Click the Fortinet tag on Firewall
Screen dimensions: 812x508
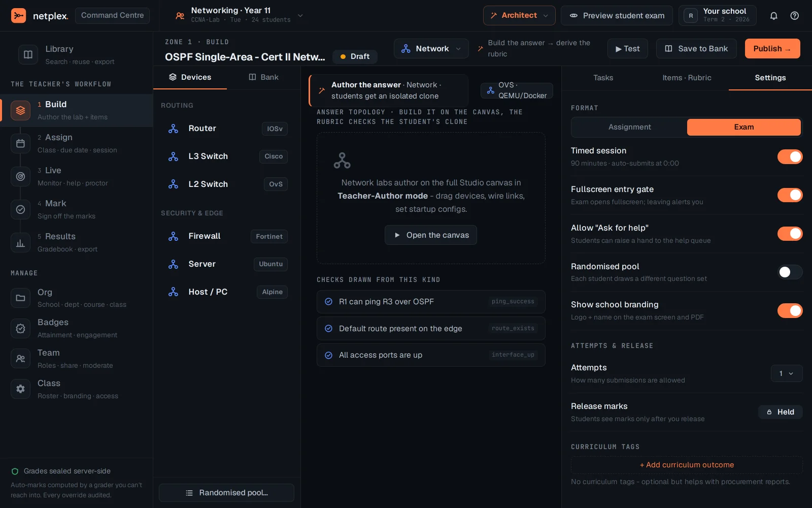coord(269,237)
